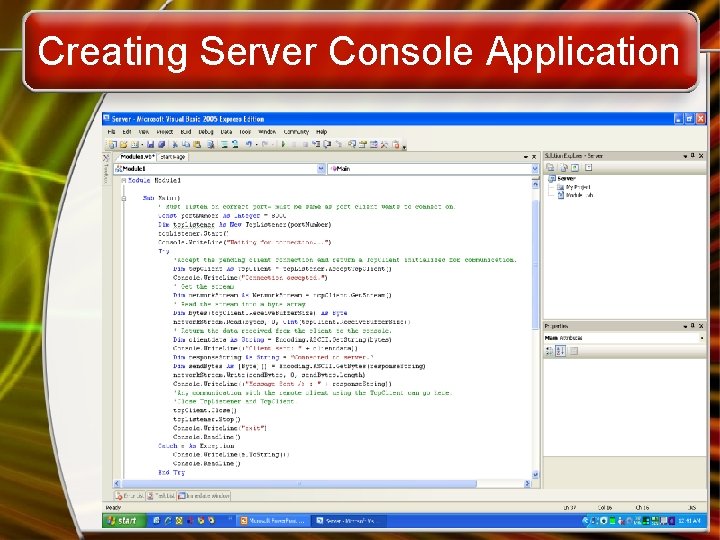Open the Error List bottom tab
720x540 pixels.
(x=129, y=496)
